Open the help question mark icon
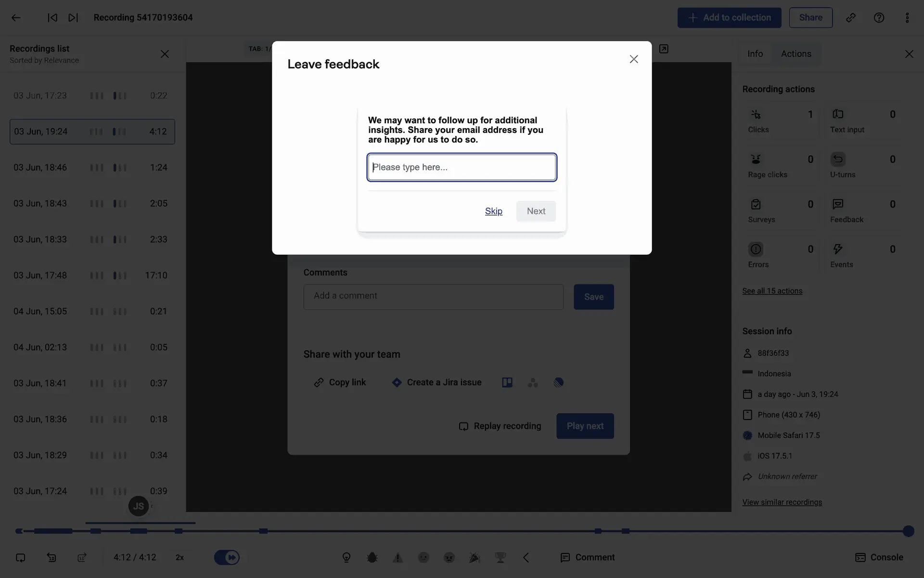Image resolution: width=924 pixels, height=578 pixels. 879,18
